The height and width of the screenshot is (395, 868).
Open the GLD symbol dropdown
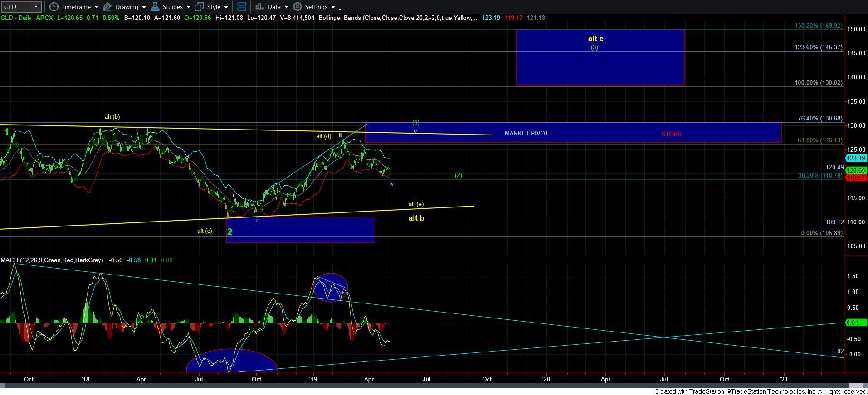coord(35,7)
